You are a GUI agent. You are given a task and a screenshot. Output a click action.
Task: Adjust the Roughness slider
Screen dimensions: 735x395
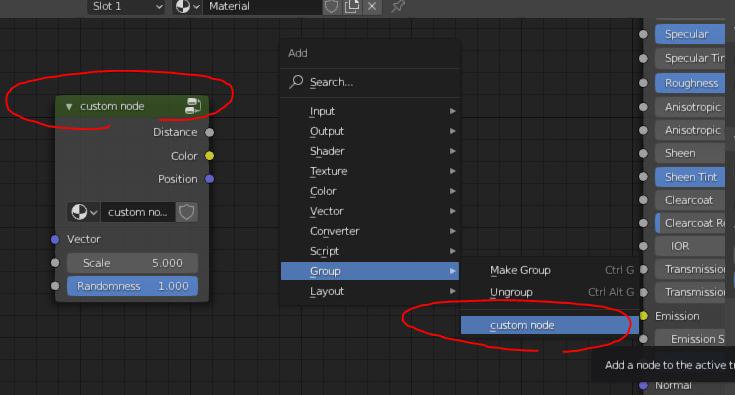[690, 83]
